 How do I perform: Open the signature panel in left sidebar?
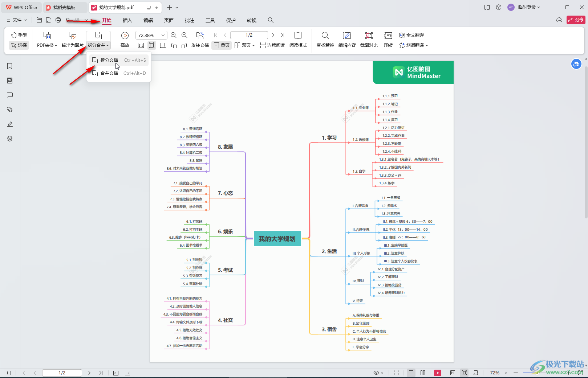(x=10, y=124)
